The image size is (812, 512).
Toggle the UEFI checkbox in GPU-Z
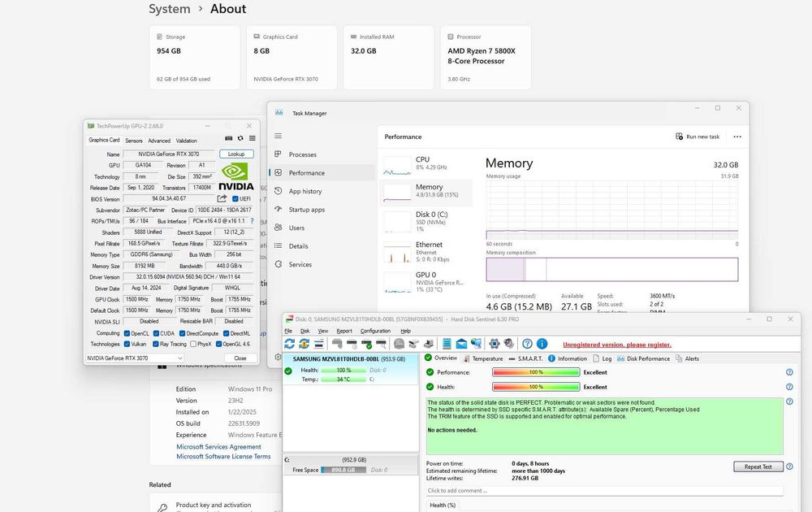tap(235, 199)
